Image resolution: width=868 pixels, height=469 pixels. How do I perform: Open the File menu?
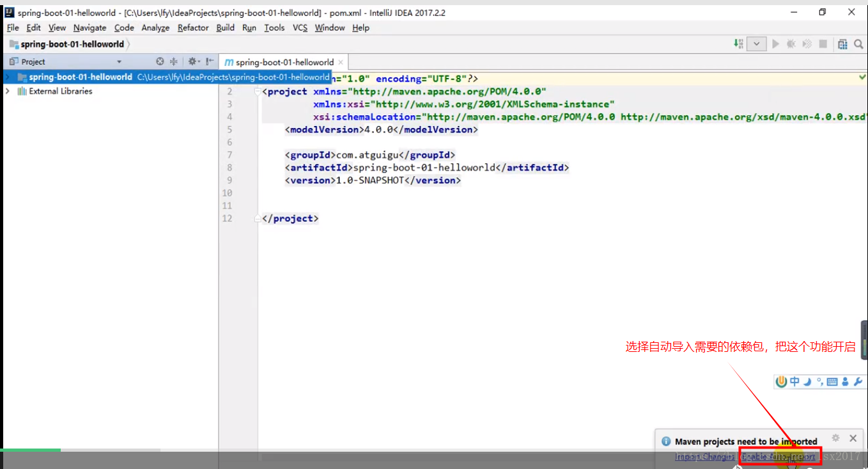pos(13,28)
